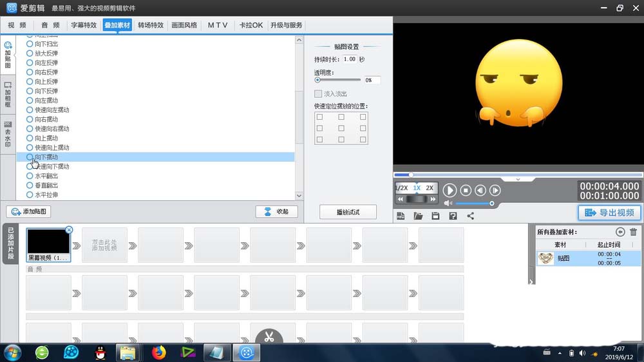The image size is (644, 362).
Task: Click the 播放试试 preview button
Action: pyautogui.click(x=348, y=212)
